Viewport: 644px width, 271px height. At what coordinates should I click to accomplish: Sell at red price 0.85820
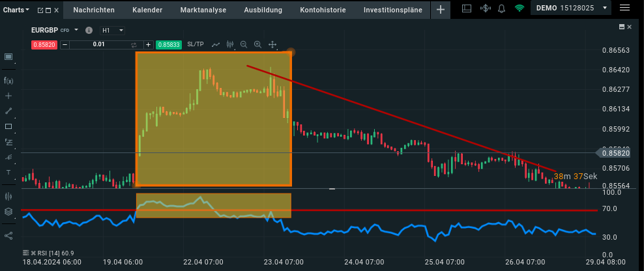(x=44, y=45)
